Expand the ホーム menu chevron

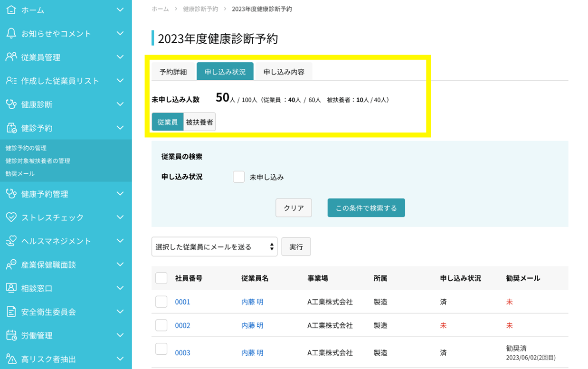point(120,9)
